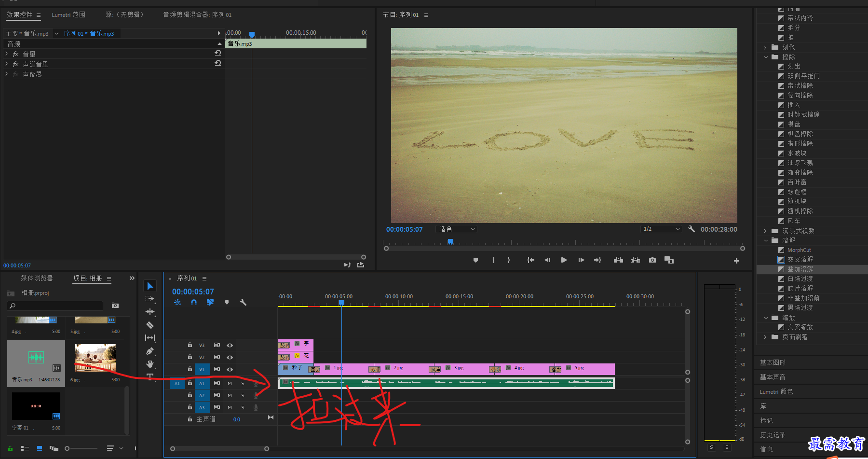
Task: Collapse the 擦除 transitions folder
Action: (x=766, y=57)
